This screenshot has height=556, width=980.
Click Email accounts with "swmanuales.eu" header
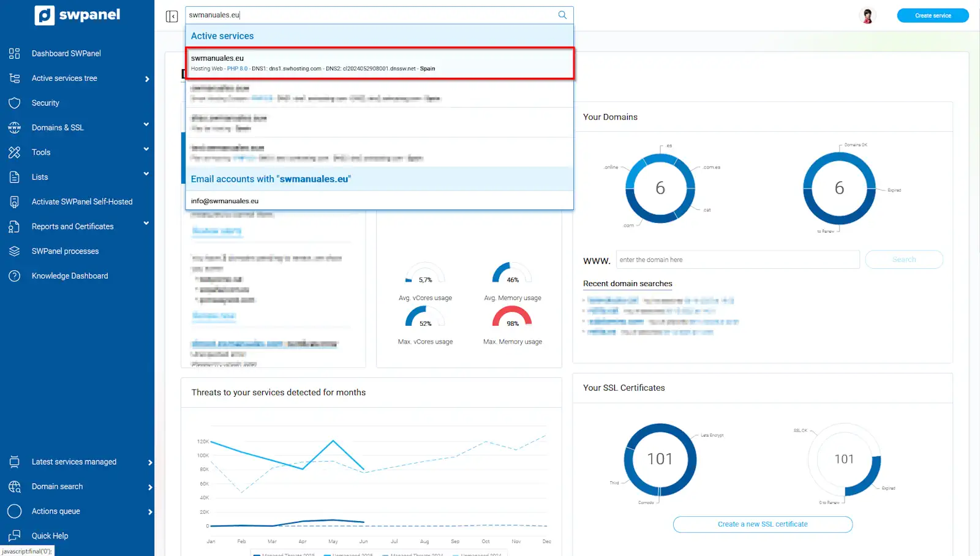click(x=380, y=179)
